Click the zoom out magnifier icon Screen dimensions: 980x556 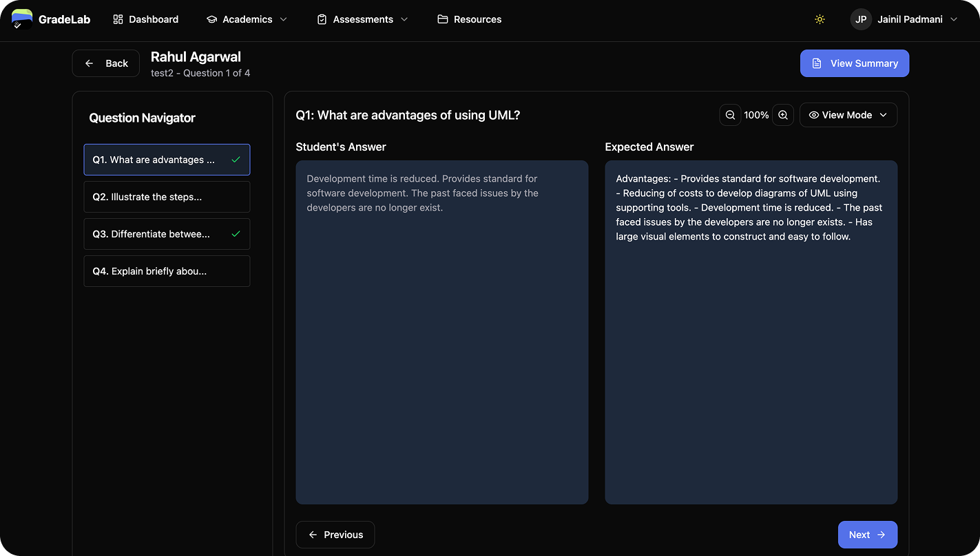coord(730,115)
